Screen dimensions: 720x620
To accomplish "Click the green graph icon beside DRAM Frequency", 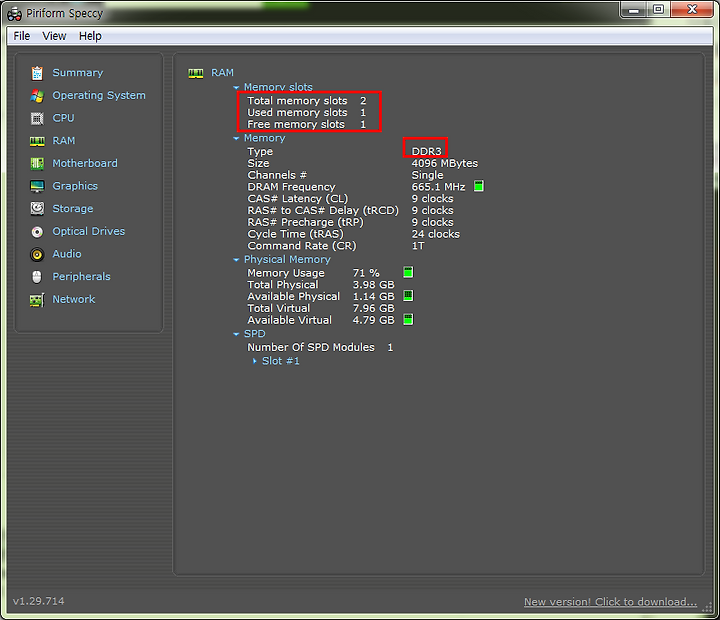I will [x=478, y=186].
